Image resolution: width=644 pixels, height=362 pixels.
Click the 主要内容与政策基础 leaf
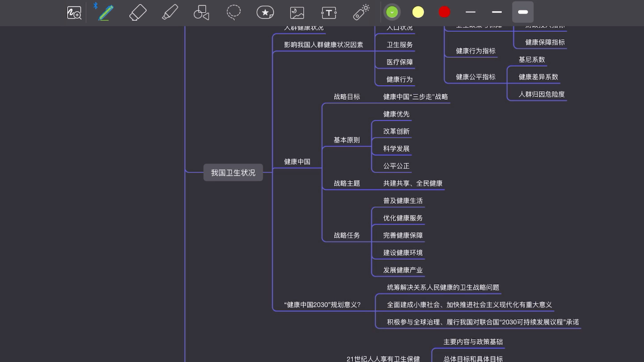473,342
